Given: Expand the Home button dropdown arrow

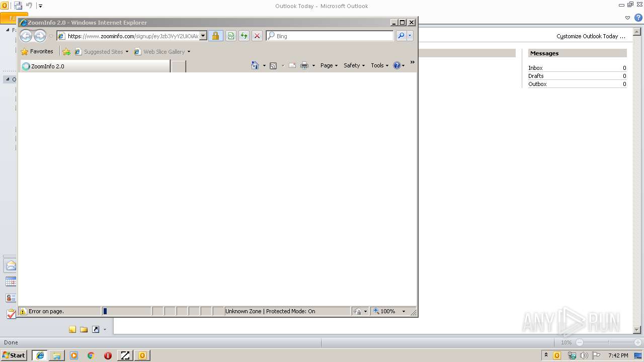Looking at the screenshot, I should coord(264,66).
